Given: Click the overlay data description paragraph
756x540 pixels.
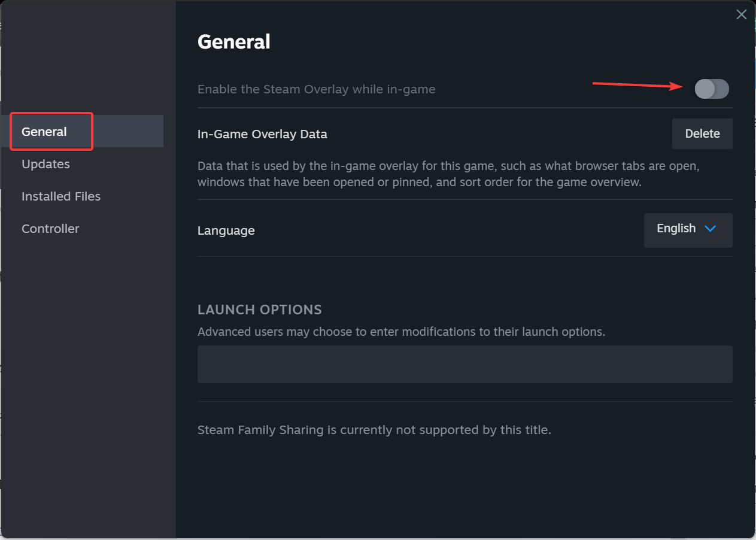Looking at the screenshot, I should pyautogui.click(x=448, y=174).
